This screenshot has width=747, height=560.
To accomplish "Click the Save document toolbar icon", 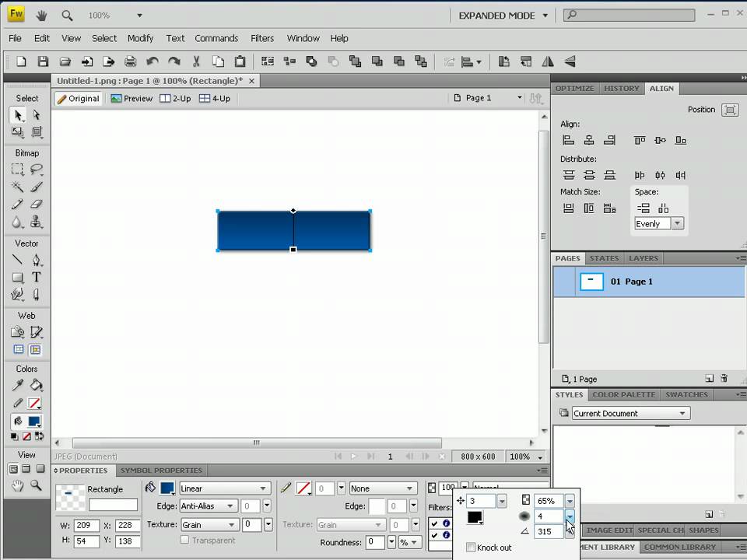I will coord(43,61).
